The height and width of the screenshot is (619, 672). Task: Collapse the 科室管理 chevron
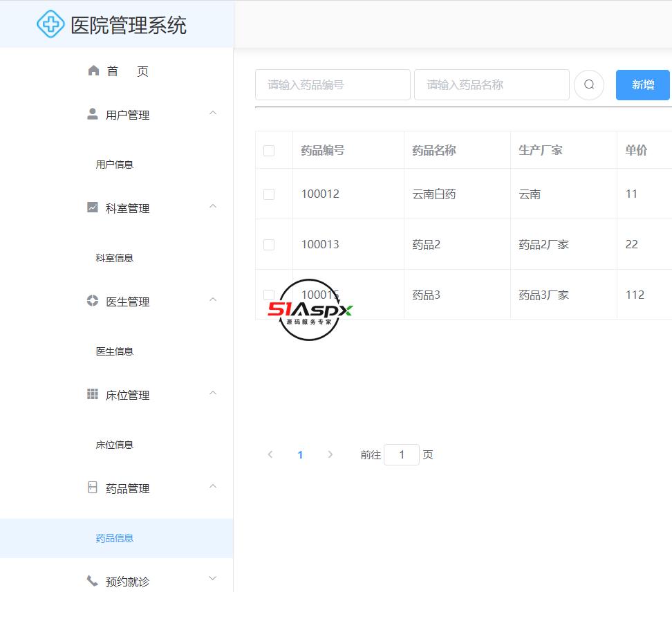(212, 207)
